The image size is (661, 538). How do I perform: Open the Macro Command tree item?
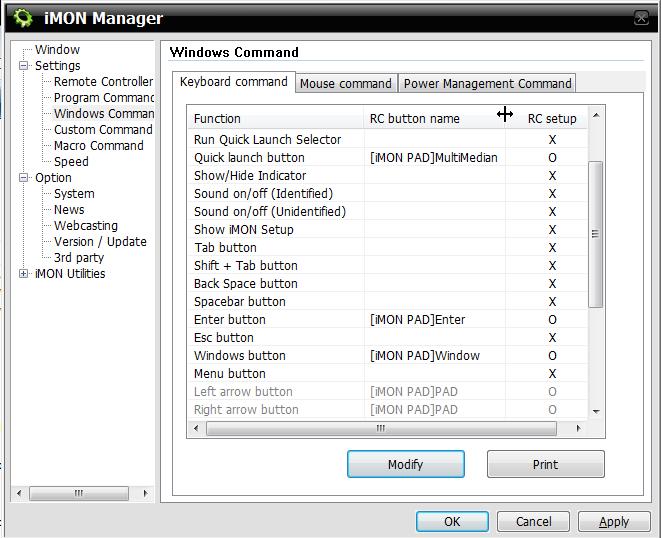pos(98,146)
